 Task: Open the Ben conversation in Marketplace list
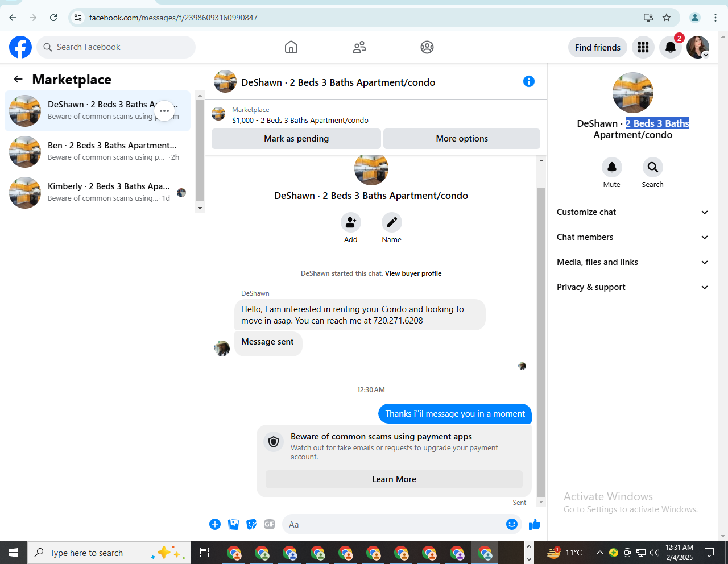coord(98,152)
